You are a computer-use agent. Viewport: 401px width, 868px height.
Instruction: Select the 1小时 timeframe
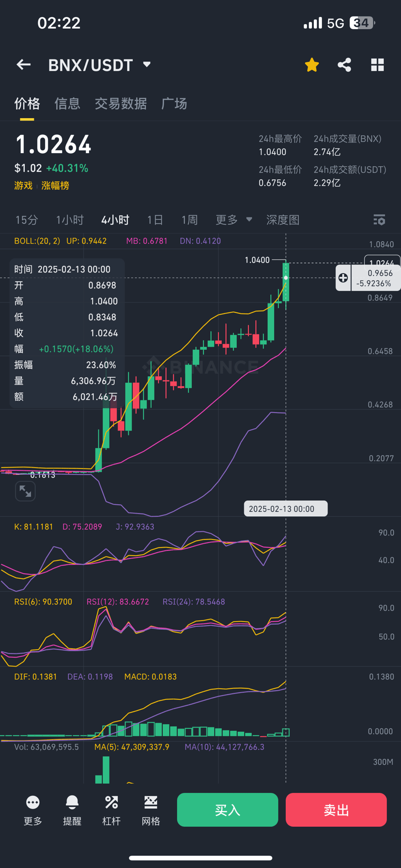point(70,220)
